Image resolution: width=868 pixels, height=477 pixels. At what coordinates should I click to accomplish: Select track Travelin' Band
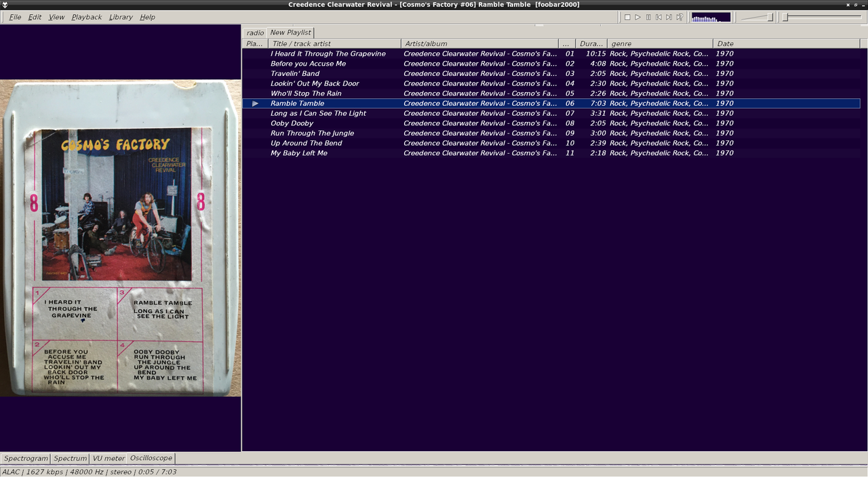pos(551,74)
